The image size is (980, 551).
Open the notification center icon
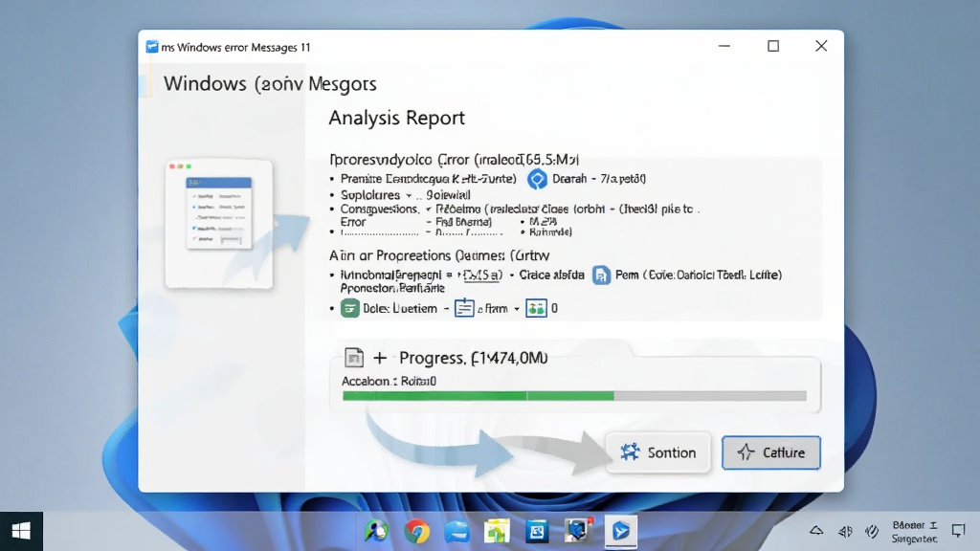958,531
